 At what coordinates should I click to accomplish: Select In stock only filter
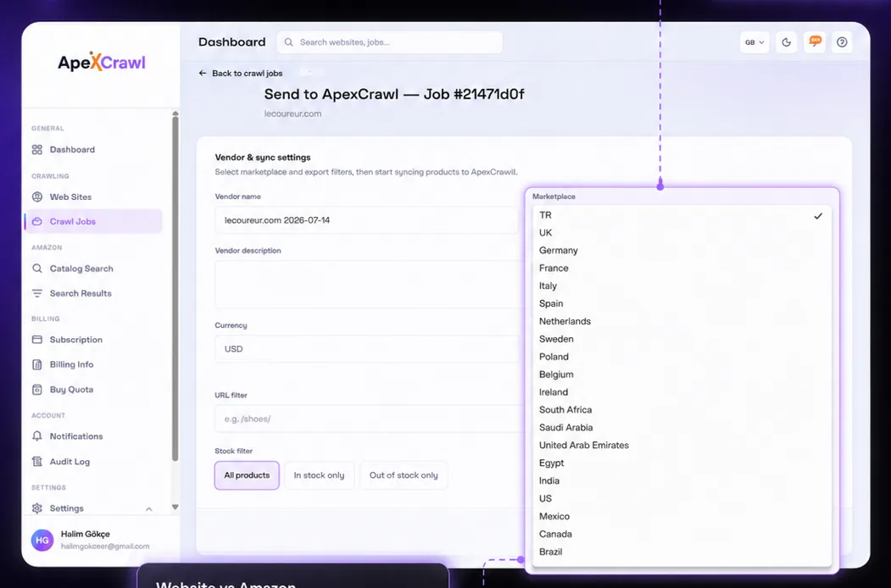coord(319,475)
